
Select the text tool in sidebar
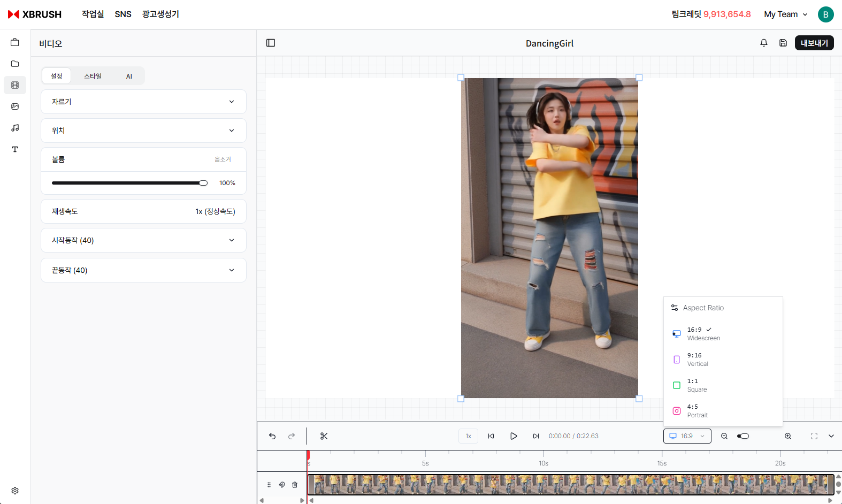[x=15, y=149]
